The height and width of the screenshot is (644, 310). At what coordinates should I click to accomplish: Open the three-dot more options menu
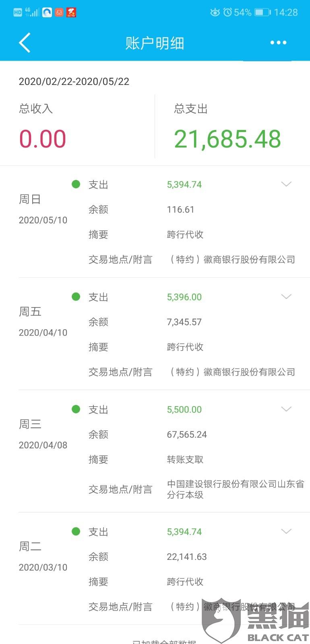[278, 43]
